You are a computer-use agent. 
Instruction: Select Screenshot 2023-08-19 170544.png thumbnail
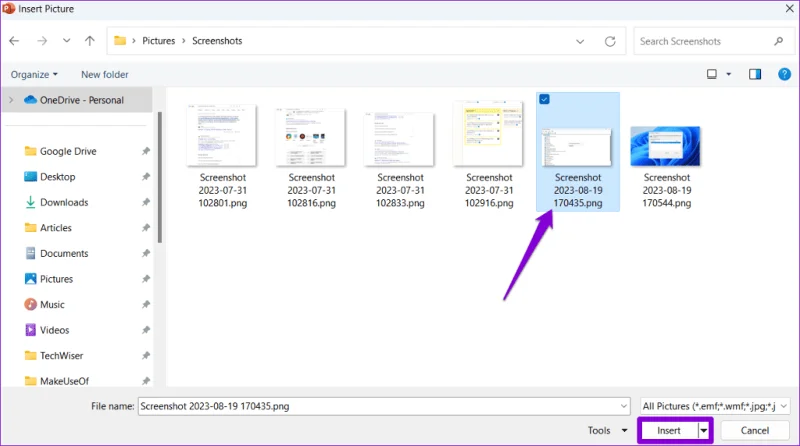click(666, 146)
